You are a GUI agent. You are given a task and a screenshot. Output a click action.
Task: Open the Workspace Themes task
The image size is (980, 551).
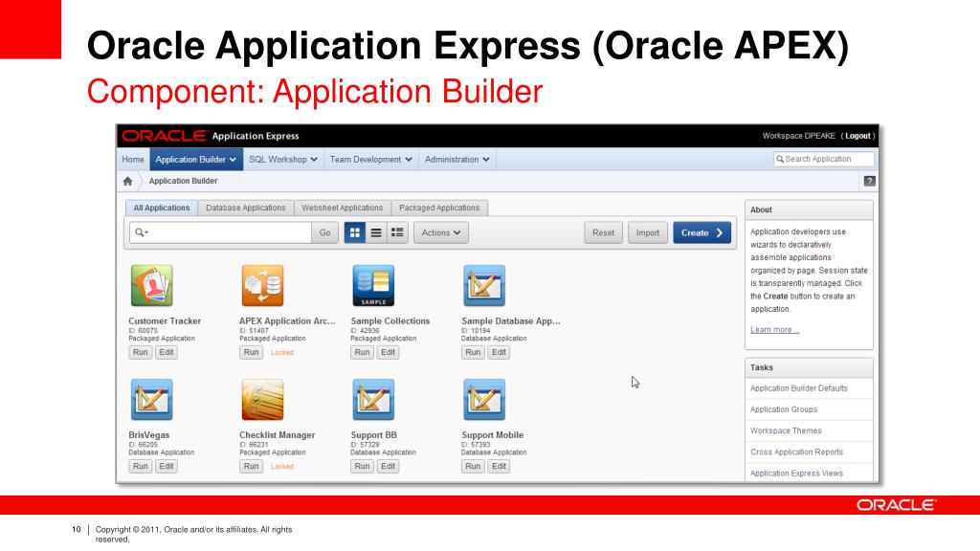pyautogui.click(x=786, y=431)
